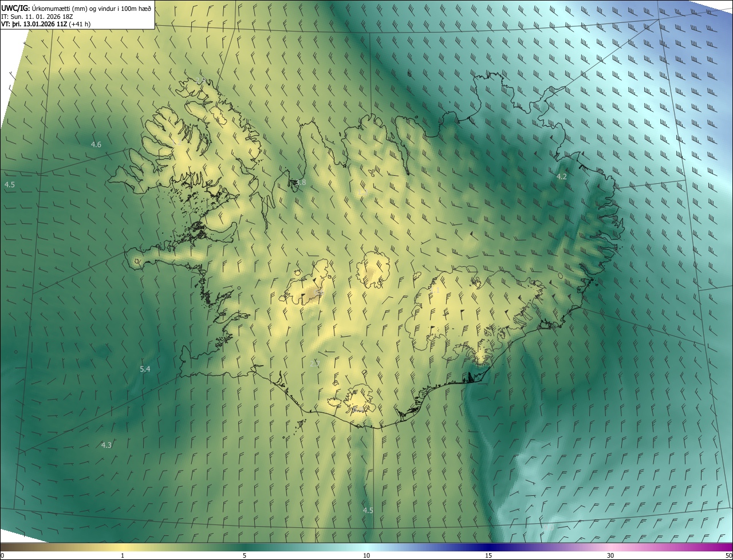Viewport: 733px width, 560px height.
Task: Click the '4.5' value label south of Iceland
Action: 368,510
